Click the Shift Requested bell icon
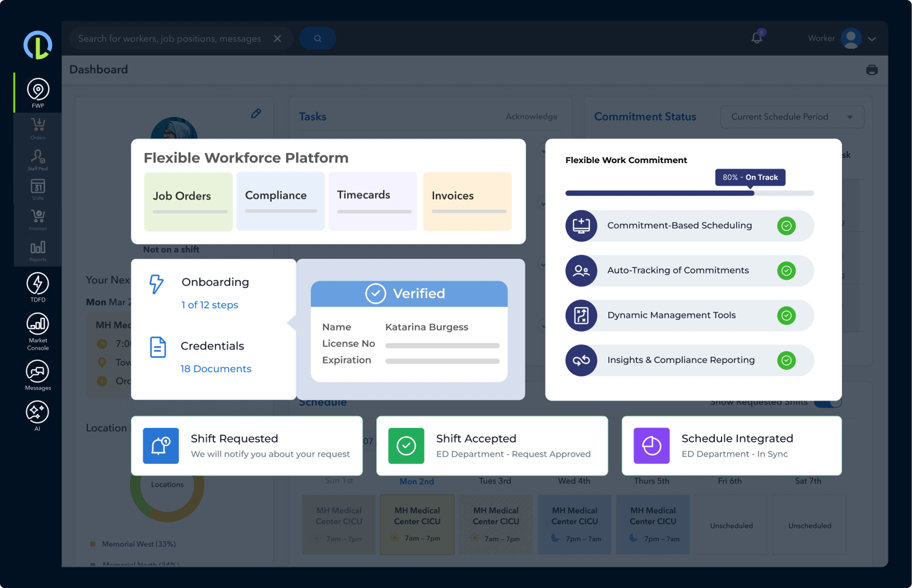Viewport: 912px width, 588px height. [161, 446]
